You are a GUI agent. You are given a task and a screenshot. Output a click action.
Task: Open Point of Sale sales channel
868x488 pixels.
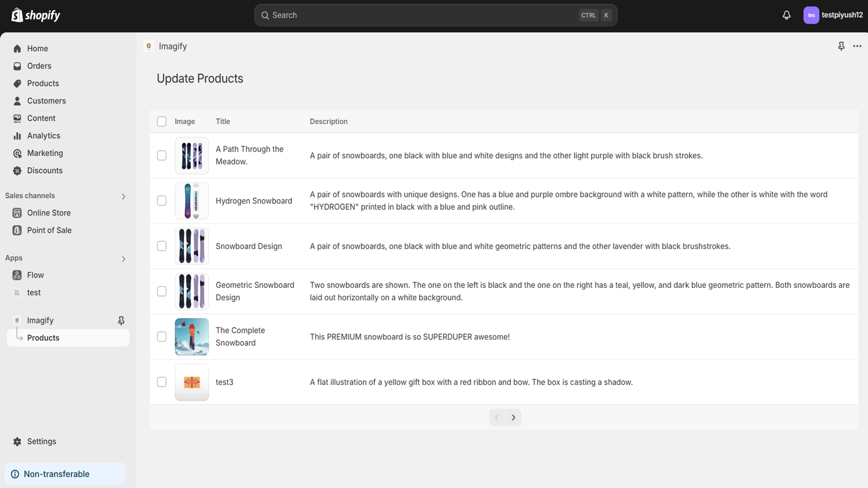(x=49, y=230)
